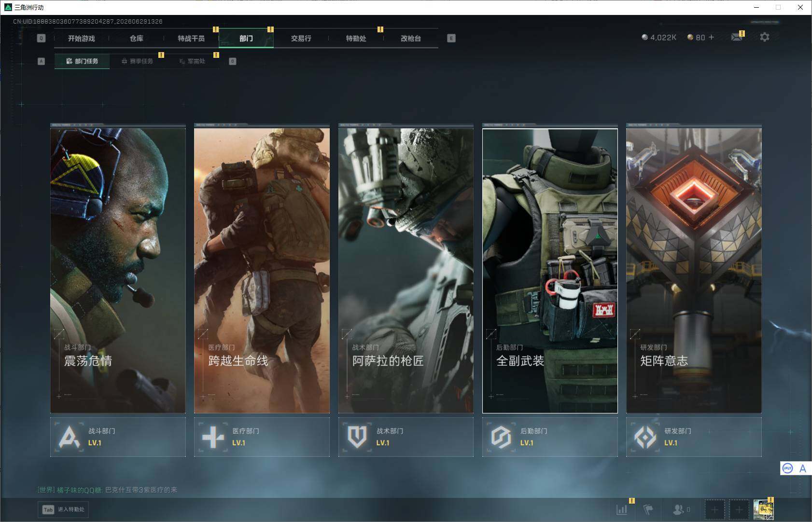Open the 矩阵意志 mission card
Image resolution: width=812 pixels, height=522 pixels.
point(694,270)
